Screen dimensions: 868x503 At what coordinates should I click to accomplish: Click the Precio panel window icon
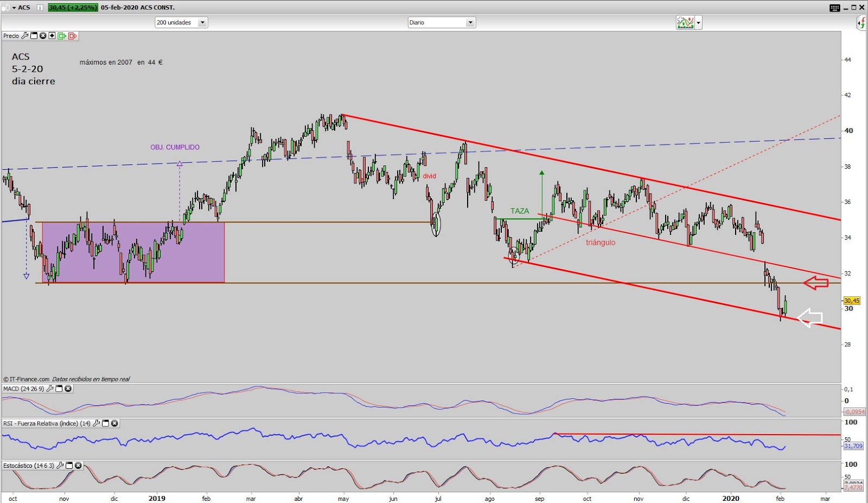(34, 36)
